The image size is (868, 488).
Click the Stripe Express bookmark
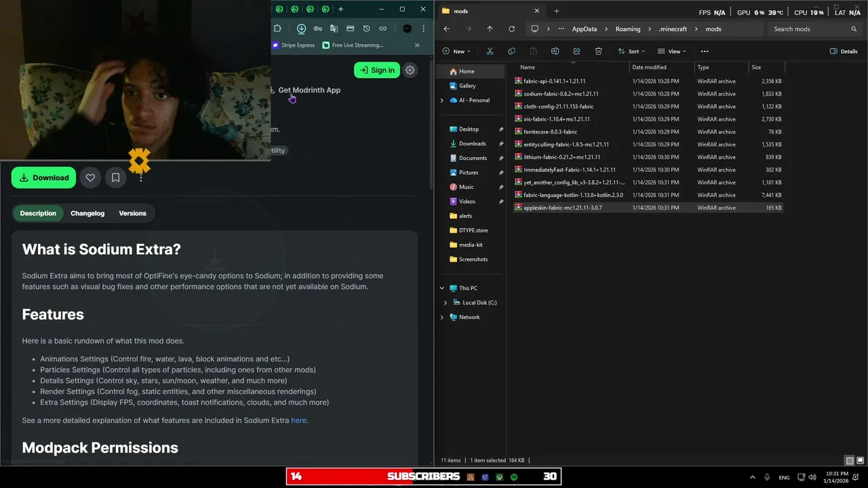click(294, 45)
